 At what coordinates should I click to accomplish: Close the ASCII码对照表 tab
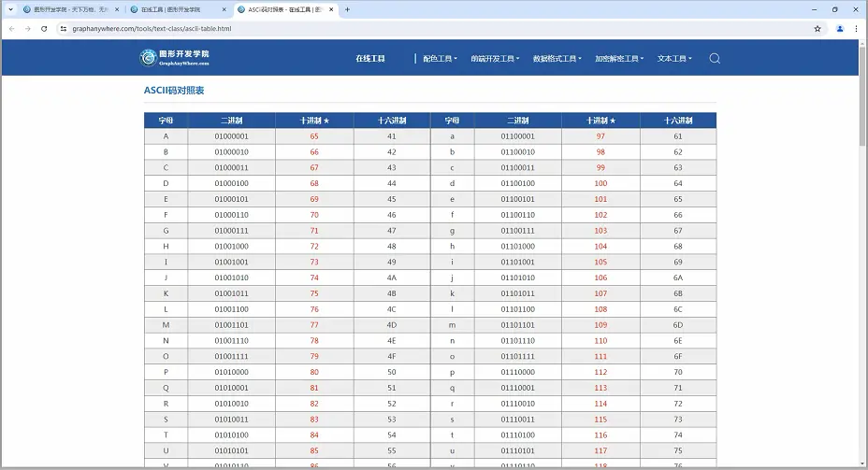point(331,9)
